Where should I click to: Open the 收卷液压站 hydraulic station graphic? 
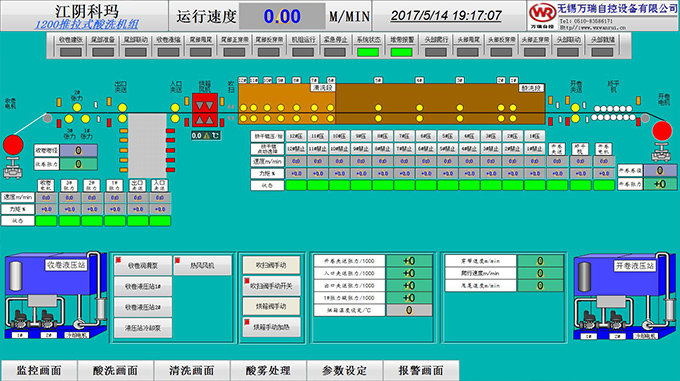coord(56,296)
